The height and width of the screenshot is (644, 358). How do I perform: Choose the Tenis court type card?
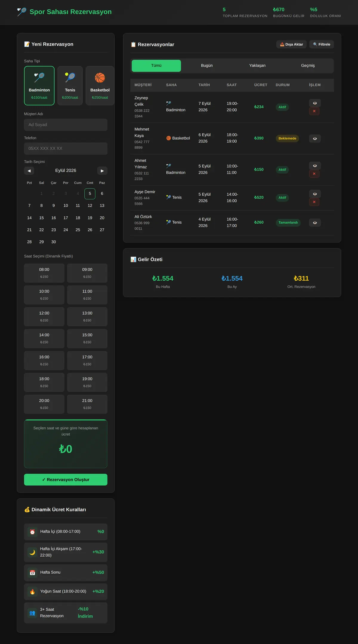[x=70, y=86]
